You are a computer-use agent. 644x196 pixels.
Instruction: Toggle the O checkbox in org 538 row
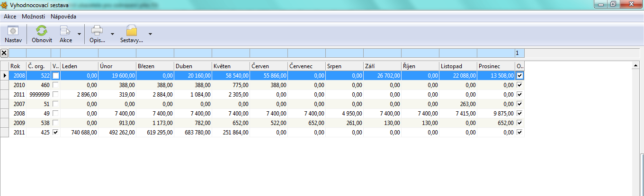520,123
